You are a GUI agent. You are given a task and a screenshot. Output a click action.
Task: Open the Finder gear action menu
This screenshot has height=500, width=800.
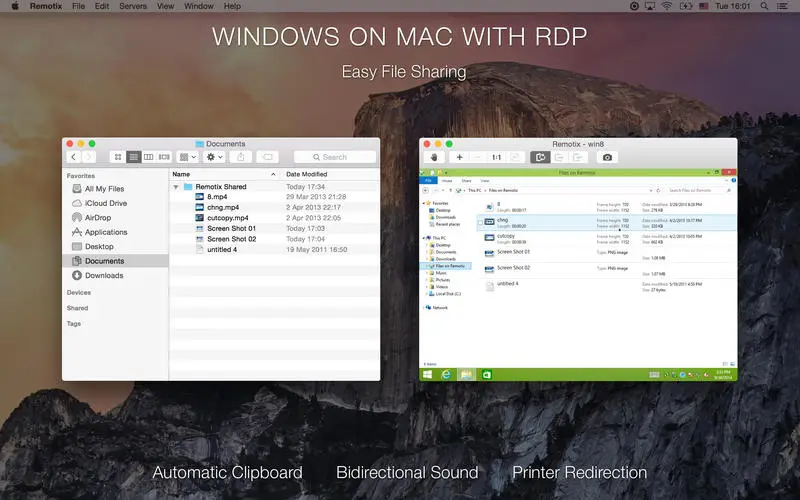[214, 157]
